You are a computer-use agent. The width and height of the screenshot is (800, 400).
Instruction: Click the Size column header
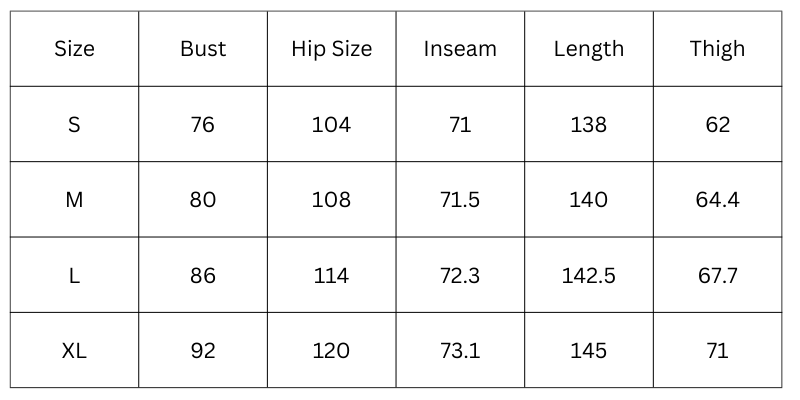click(x=74, y=49)
